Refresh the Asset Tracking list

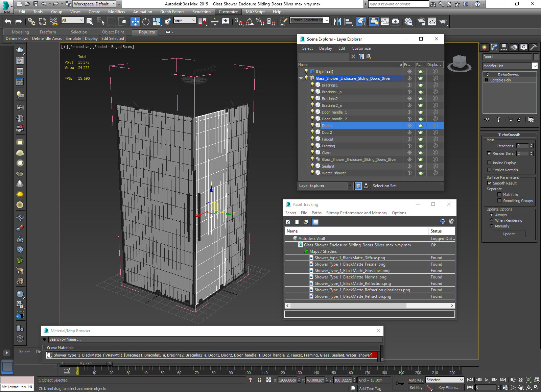pyautogui.click(x=288, y=222)
